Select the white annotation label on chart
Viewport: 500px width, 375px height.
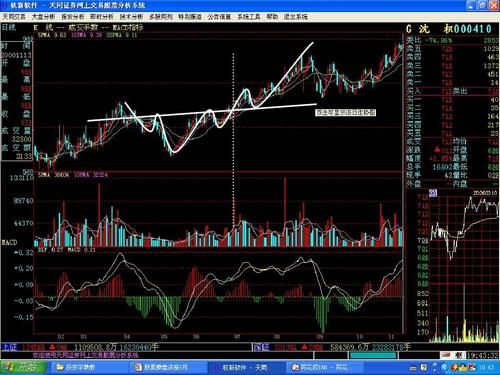click(x=346, y=113)
